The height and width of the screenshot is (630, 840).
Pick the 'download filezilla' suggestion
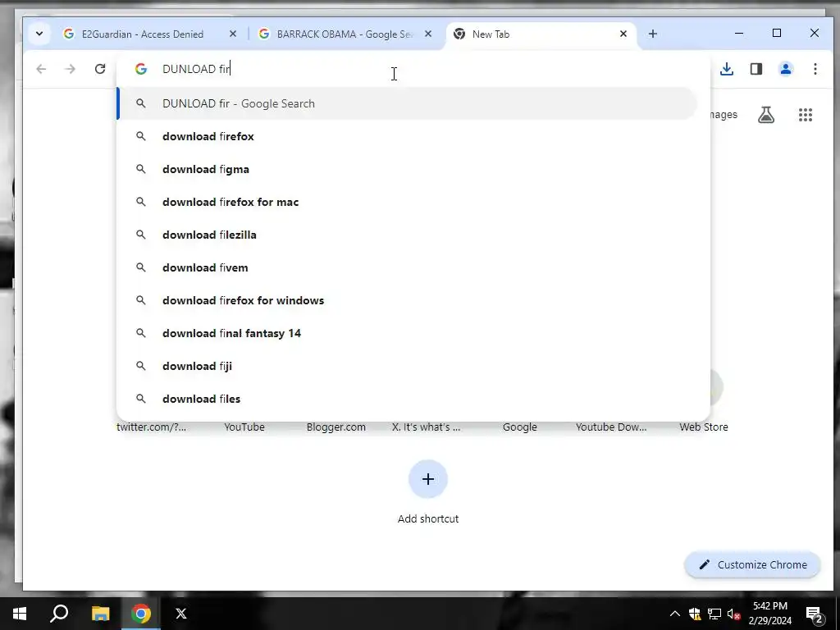pyautogui.click(x=407, y=235)
